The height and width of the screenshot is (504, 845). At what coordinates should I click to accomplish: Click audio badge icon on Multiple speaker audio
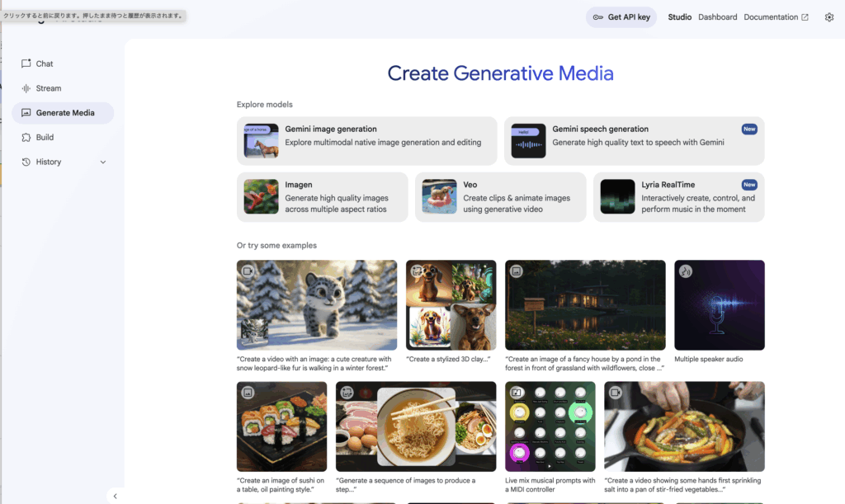coord(685,271)
